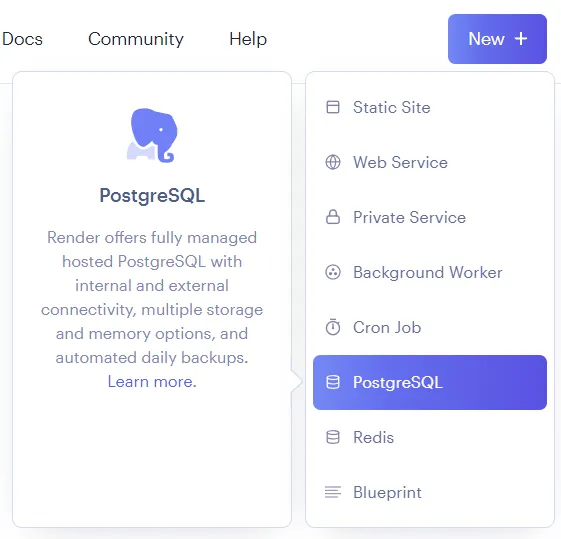Click the Background Worker circle icon
The image size is (561, 539).
pos(333,272)
